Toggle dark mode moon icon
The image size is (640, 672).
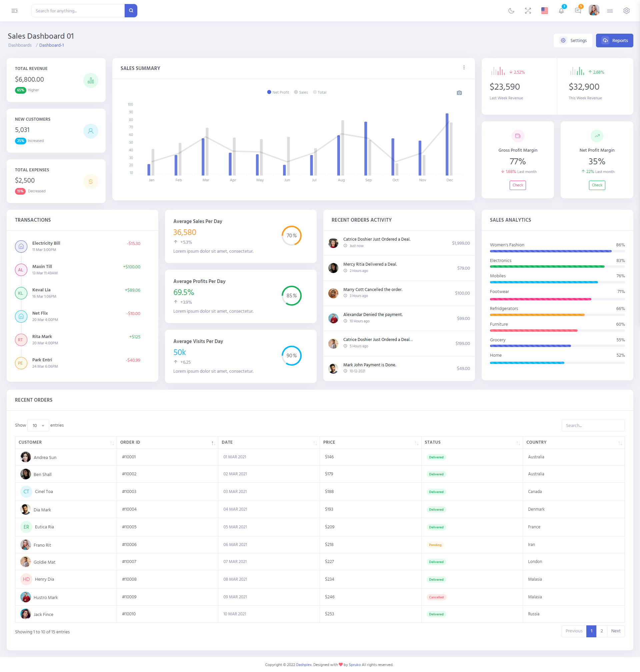[511, 11]
